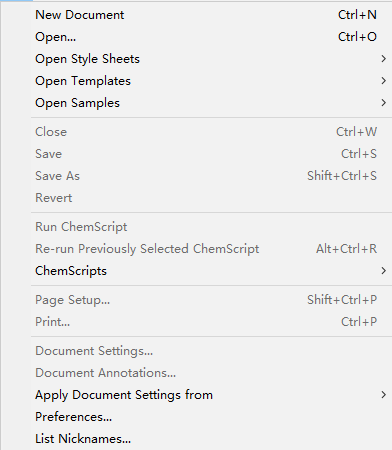Click the Revert menu item
The width and height of the screenshot is (392, 450).
coord(211,198)
